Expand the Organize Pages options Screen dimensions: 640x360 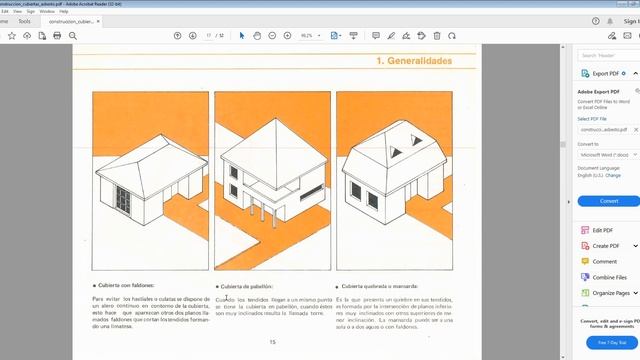point(636,293)
